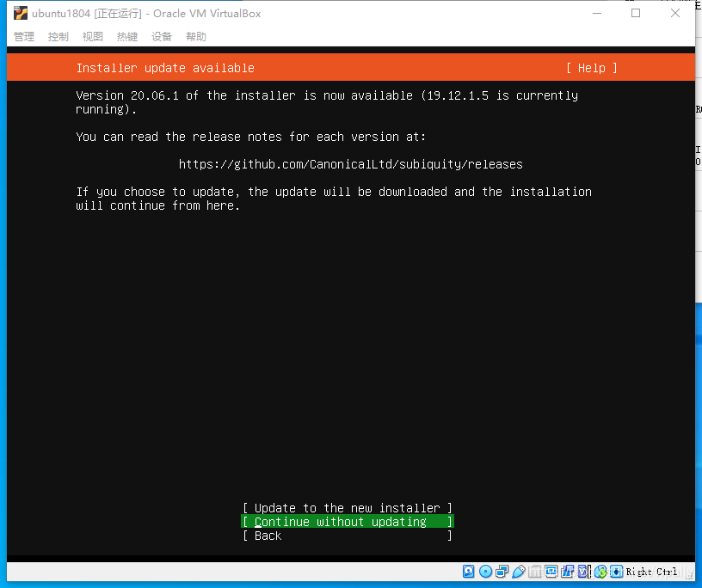Click the subiquity releases GitHub URL
The width and height of the screenshot is (702, 588).
pyautogui.click(x=350, y=164)
